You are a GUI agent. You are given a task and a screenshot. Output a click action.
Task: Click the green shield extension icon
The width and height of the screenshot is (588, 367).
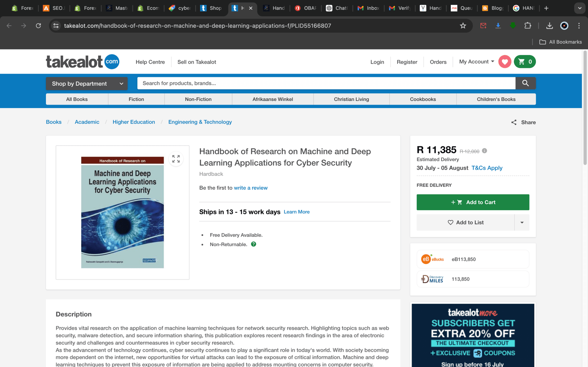(x=513, y=26)
